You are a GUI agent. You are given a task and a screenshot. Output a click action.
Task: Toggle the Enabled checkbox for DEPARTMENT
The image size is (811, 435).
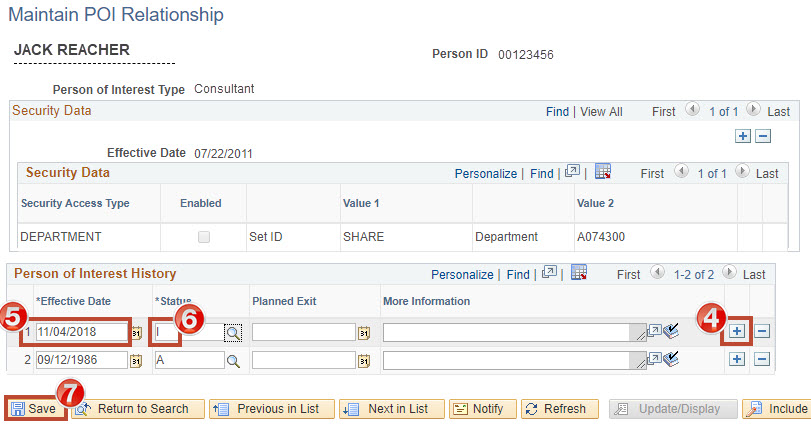[204, 237]
